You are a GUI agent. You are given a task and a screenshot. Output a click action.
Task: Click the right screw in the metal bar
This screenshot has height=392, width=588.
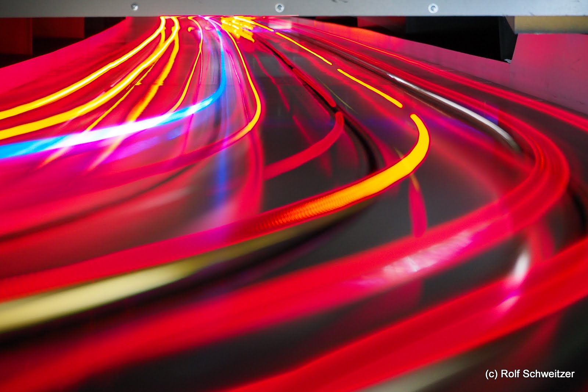click(434, 7)
